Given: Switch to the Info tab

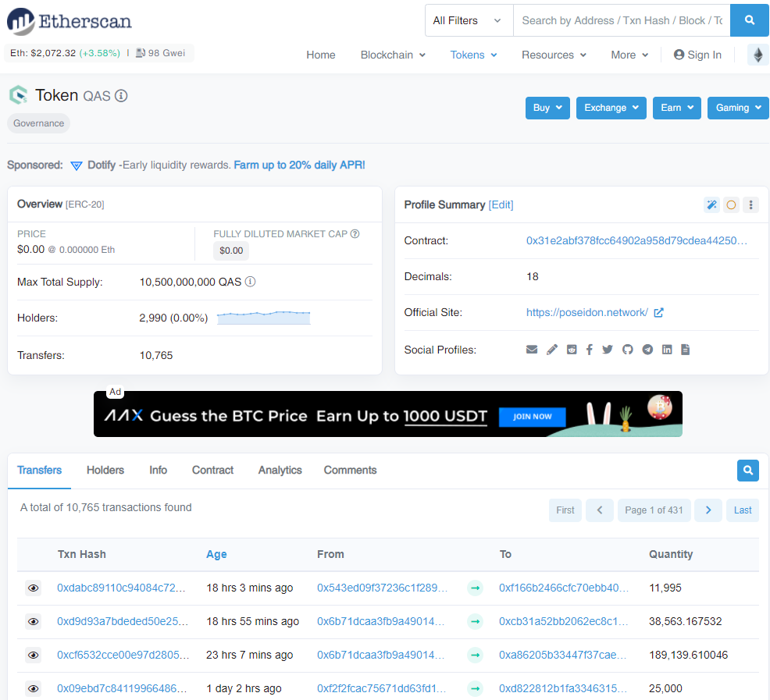Looking at the screenshot, I should click(x=158, y=470).
